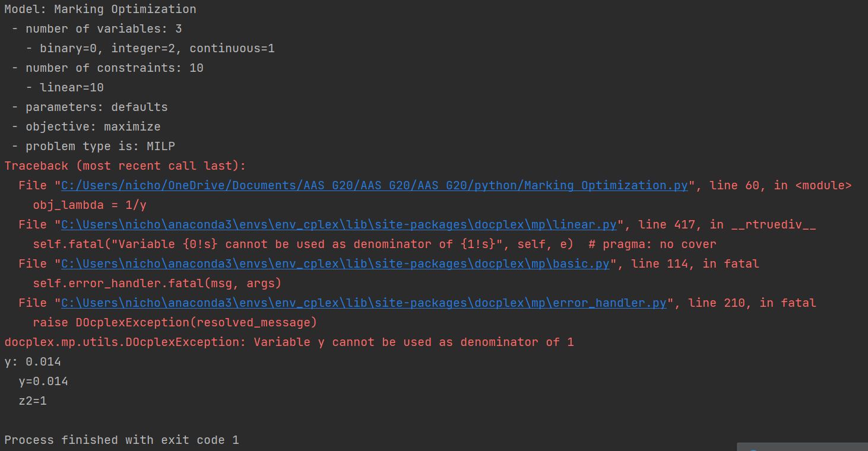
Task: Click the 'z2=1' output line
Action: [x=33, y=401]
